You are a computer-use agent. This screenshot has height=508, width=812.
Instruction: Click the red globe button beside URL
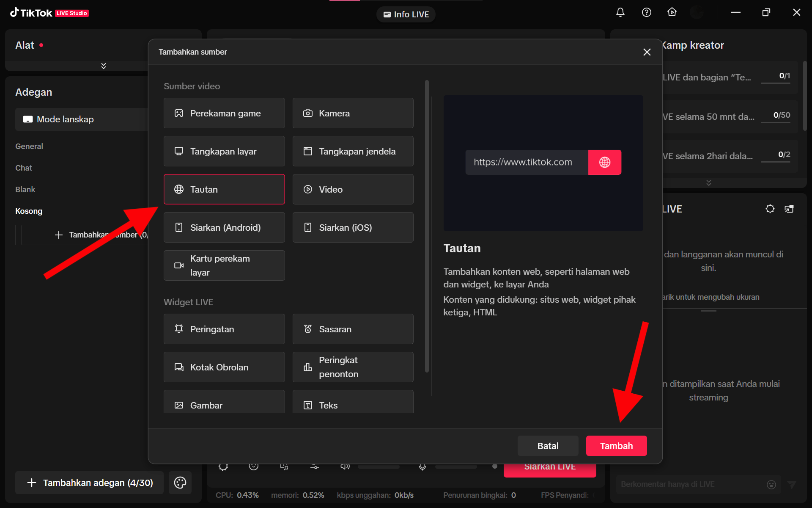(604, 162)
